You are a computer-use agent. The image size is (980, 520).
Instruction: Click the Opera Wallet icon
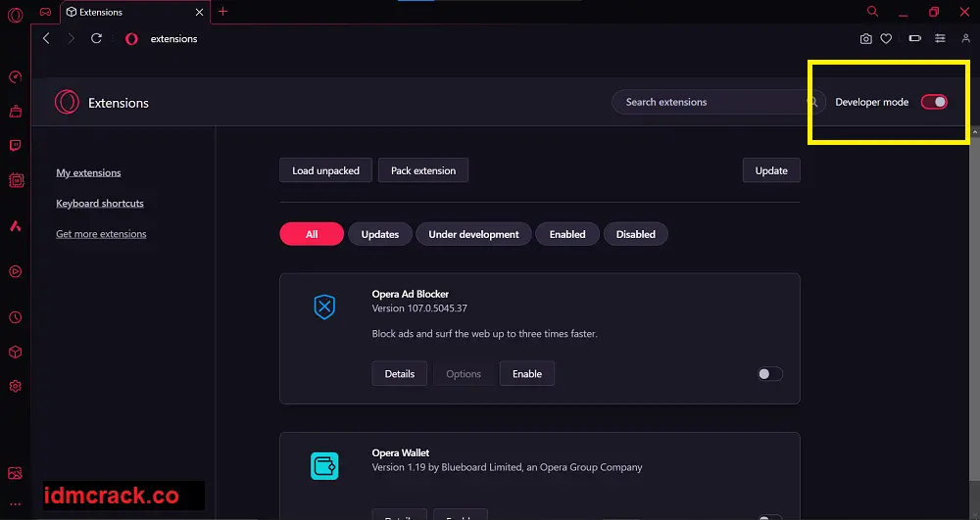[324, 466]
